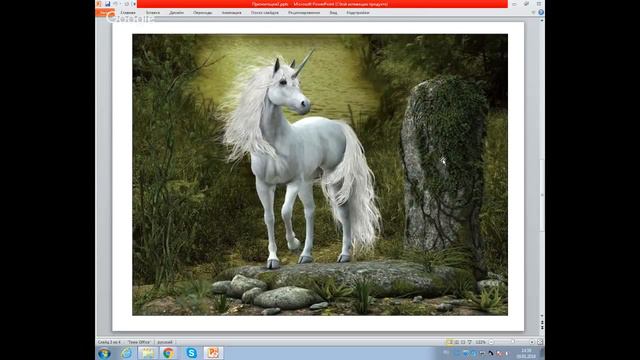
Task: Click the Undo icon in Quick Access toolbar
Action: point(116,4)
